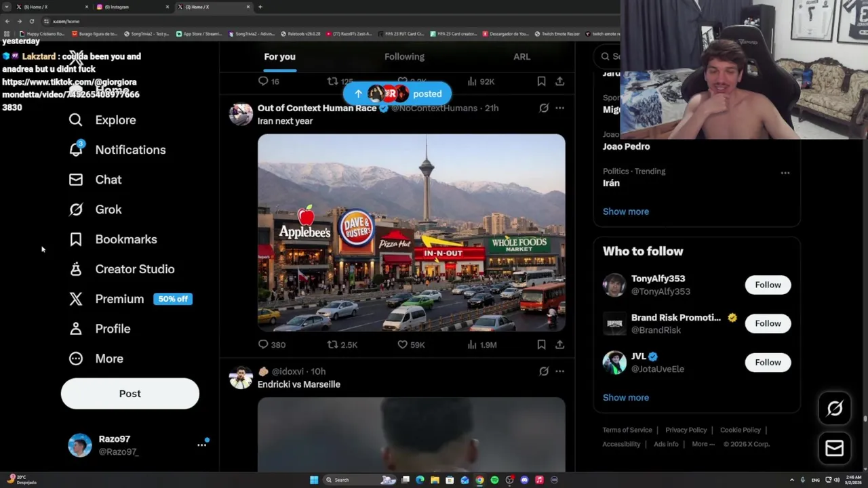Follow Brand Risk Promotions
Viewport: 868px width, 488px height.
tap(768, 323)
